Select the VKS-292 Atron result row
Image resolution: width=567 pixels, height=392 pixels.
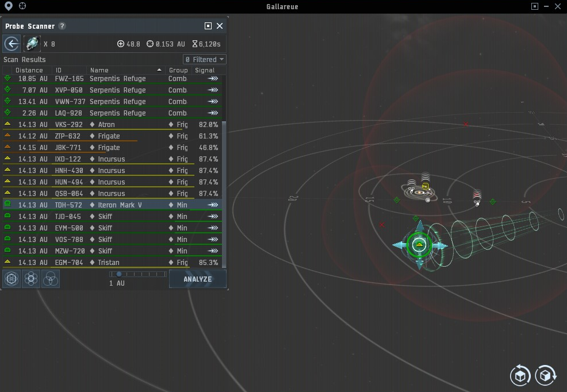tap(112, 125)
